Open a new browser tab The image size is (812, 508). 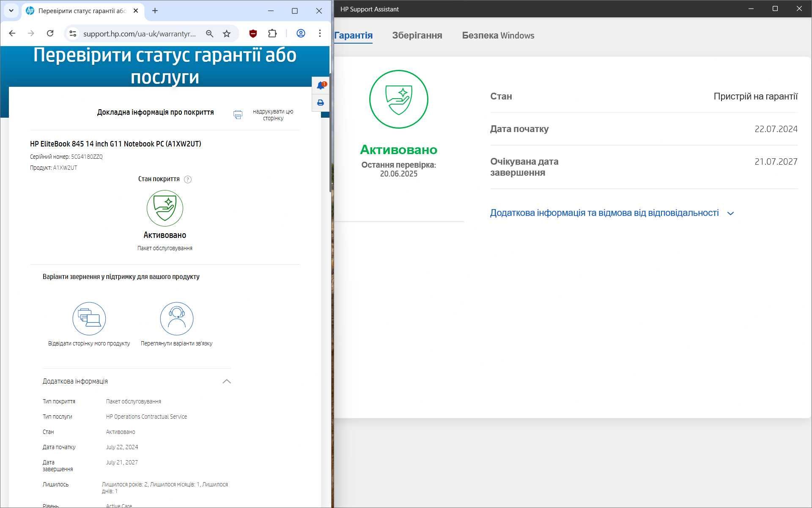pyautogui.click(x=155, y=11)
